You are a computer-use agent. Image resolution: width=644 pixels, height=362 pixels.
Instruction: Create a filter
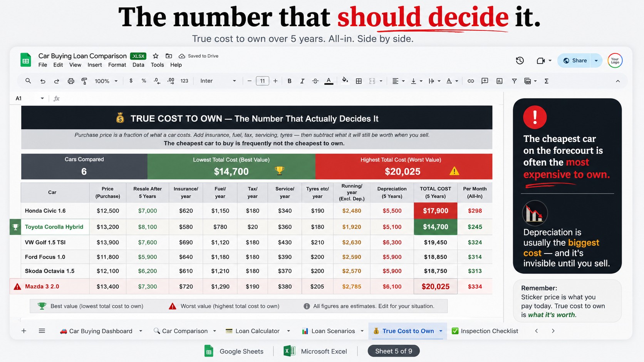(x=514, y=81)
